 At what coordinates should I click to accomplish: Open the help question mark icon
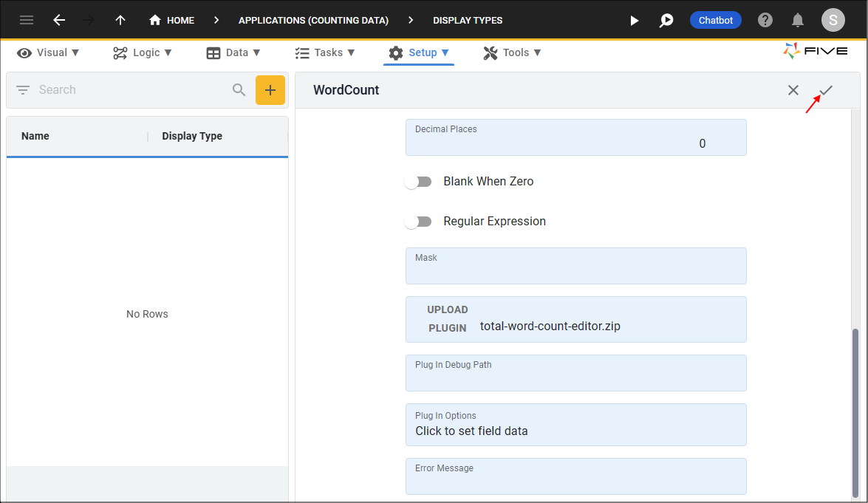click(x=765, y=20)
